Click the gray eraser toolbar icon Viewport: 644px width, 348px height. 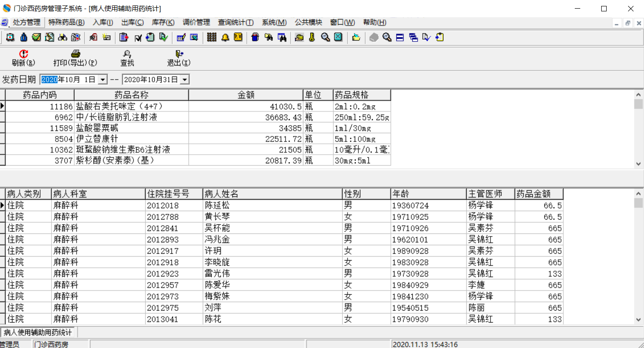tap(373, 37)
